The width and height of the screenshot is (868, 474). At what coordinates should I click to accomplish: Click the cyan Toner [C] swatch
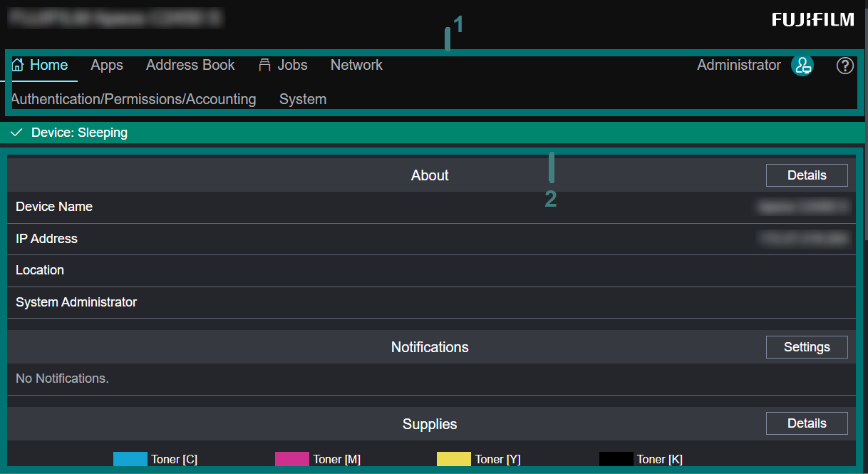click(x=130, y=459)
